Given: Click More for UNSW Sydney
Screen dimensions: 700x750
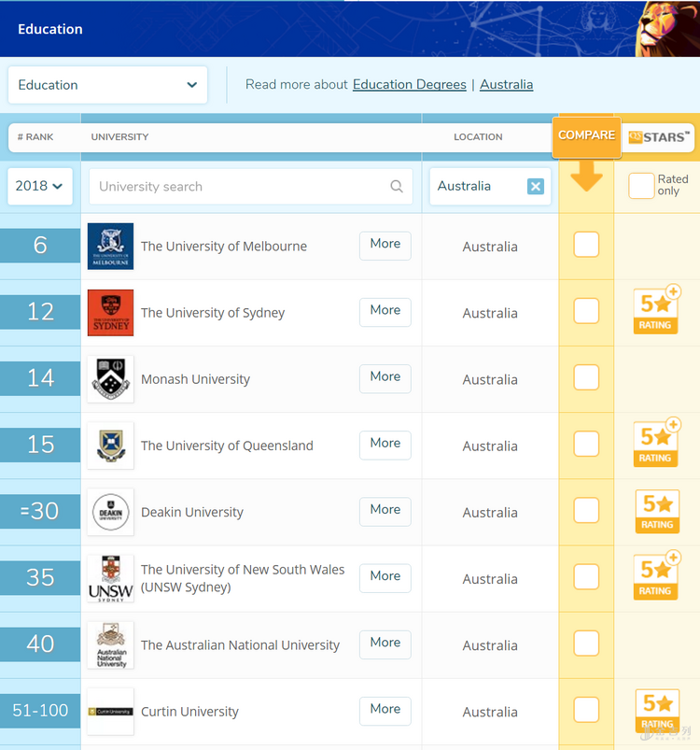Looking at the screenshot, I should [x=385, y=578].
